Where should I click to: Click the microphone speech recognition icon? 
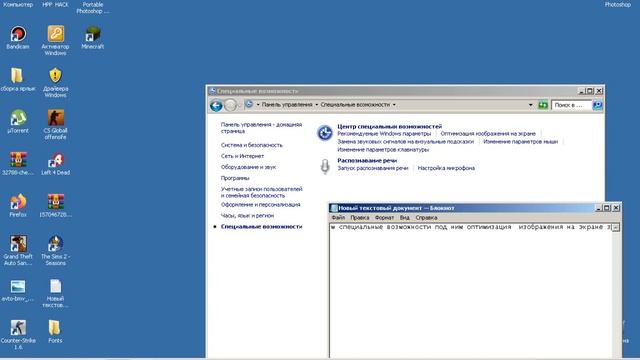[x=325, y=166]
